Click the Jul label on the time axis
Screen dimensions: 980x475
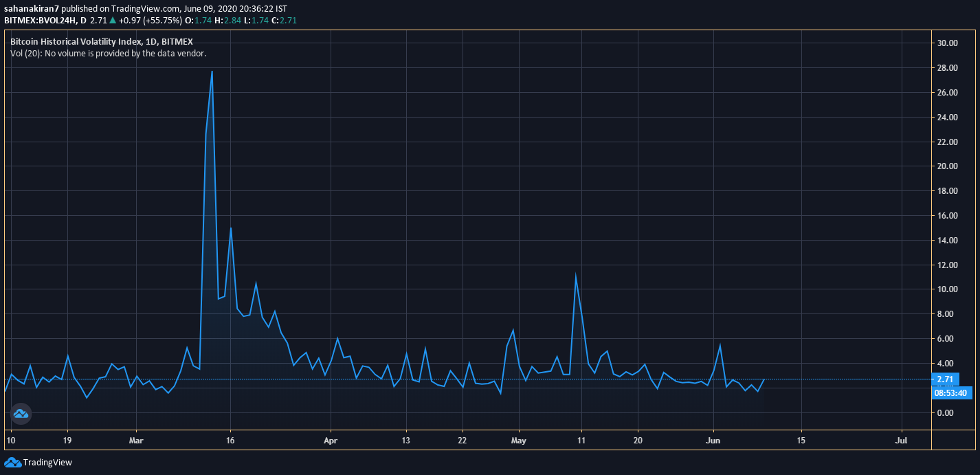pos(902,440)
